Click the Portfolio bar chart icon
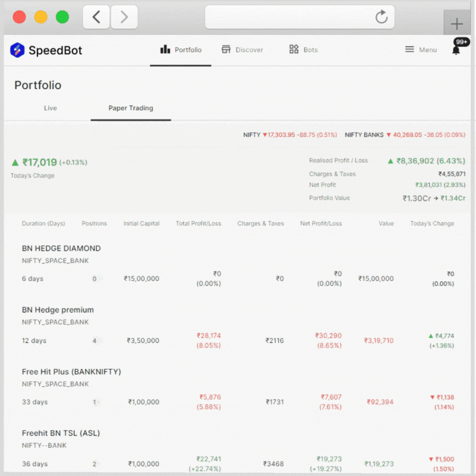476x476 pixels. tap(165, 49)
